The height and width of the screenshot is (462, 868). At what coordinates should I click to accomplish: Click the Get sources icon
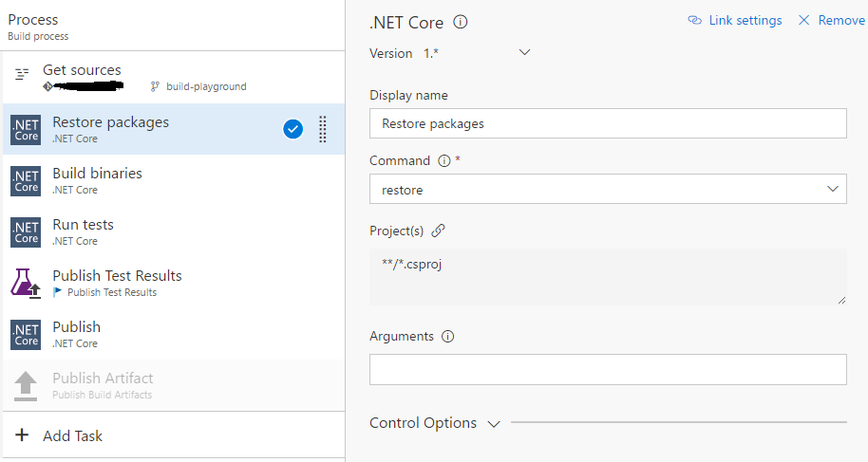23,74
